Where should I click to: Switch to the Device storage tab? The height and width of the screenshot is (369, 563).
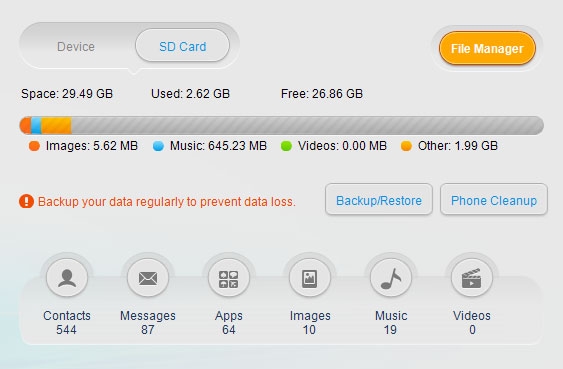76,46
